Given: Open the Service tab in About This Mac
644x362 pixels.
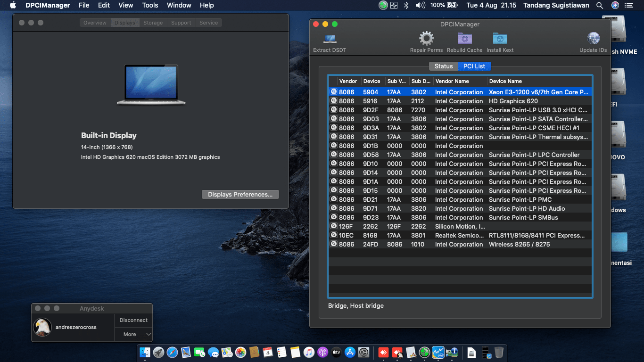Looking at the screenshot, I should 208,23.
